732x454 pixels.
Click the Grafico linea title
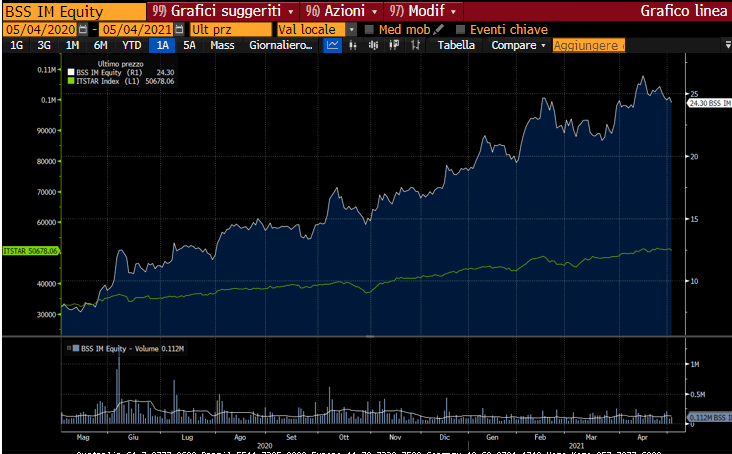click(x=683, y=11)
